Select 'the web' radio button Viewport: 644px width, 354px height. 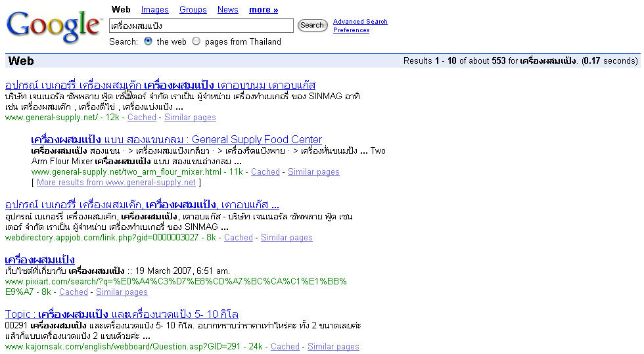pyautogui.click(x=149, y=41)
